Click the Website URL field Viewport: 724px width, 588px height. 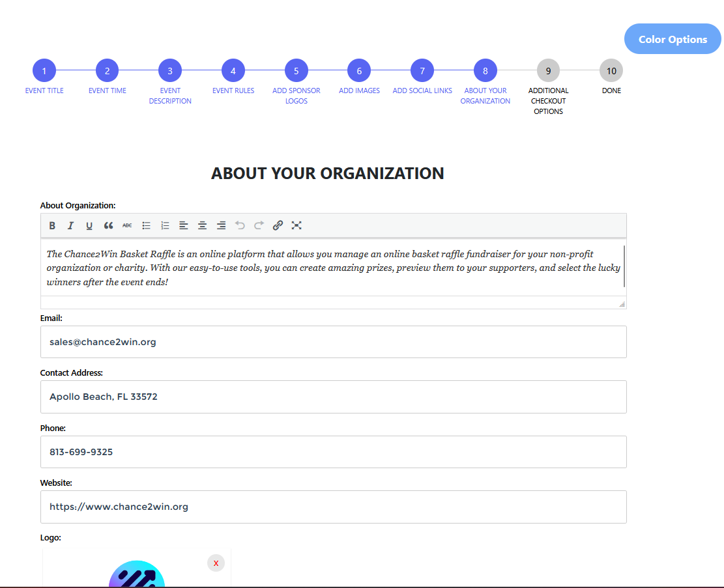tap(333, 507)
